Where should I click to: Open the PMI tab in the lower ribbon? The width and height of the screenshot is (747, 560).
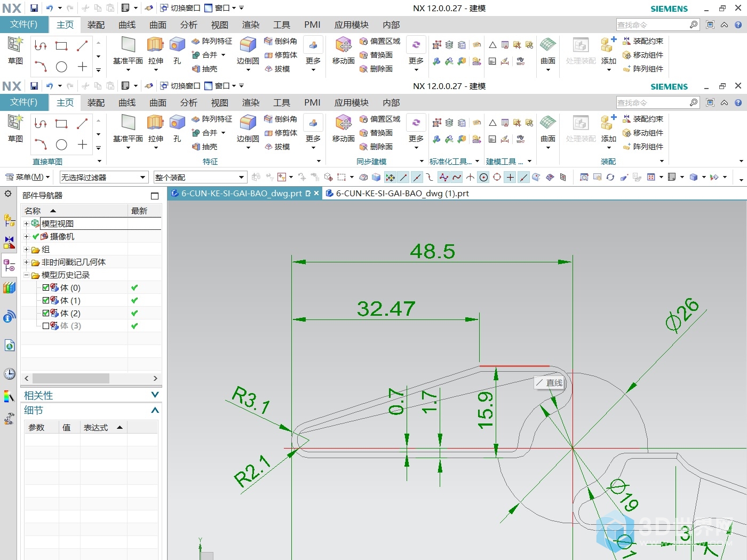point(312,102)
